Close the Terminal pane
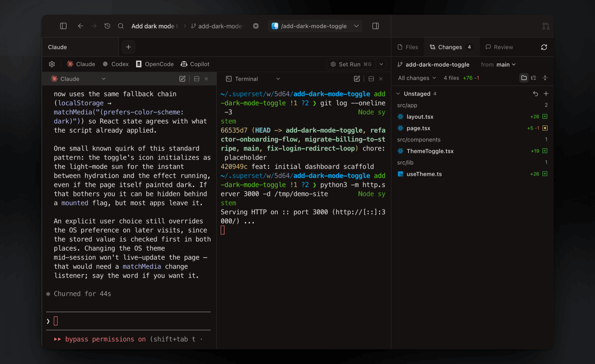This screenshot has width=595, height=364. pos(381,79)
